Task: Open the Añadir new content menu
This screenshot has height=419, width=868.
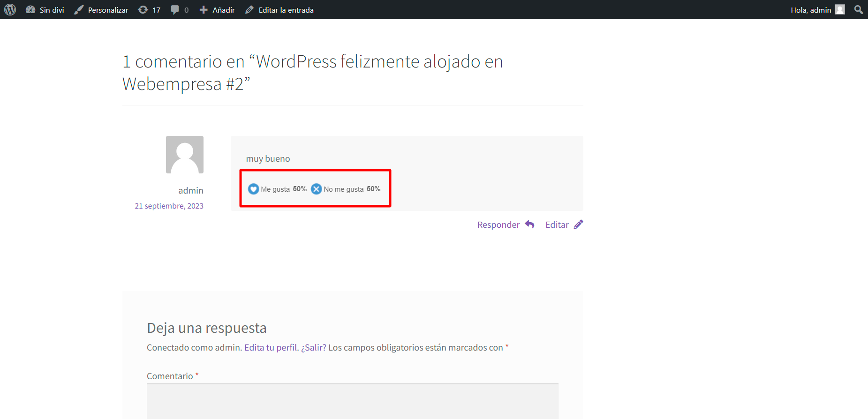Action: pyautogui.click(x=217, y=10)
